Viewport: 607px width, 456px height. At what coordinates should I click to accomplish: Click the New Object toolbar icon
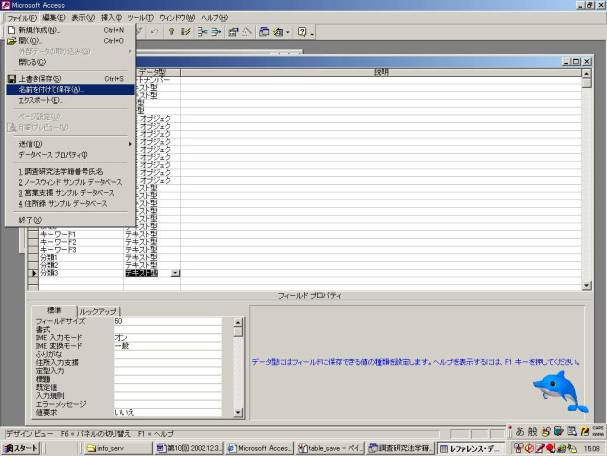[x=279, y=32]
